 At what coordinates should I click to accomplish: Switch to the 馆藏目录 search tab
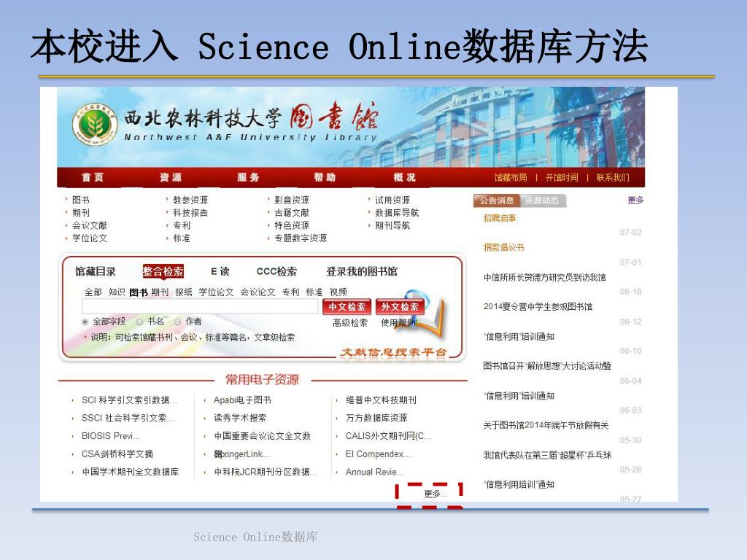pyautogui.click(x=96, y=271)
